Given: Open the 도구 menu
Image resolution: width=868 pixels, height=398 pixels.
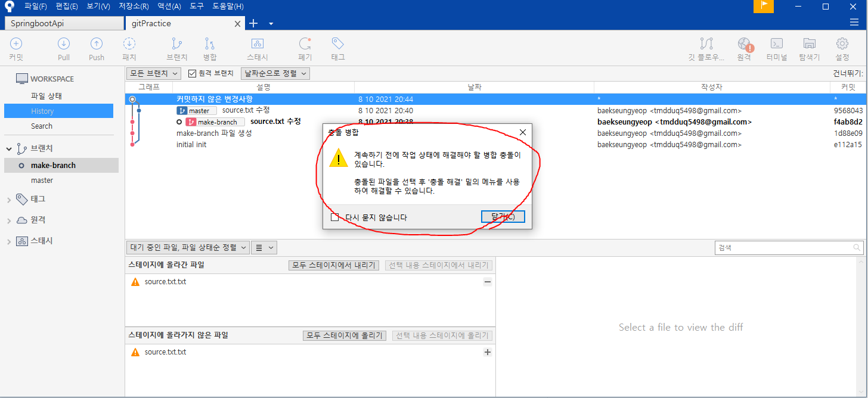Looking at the screenshot, I should [197, 6].
